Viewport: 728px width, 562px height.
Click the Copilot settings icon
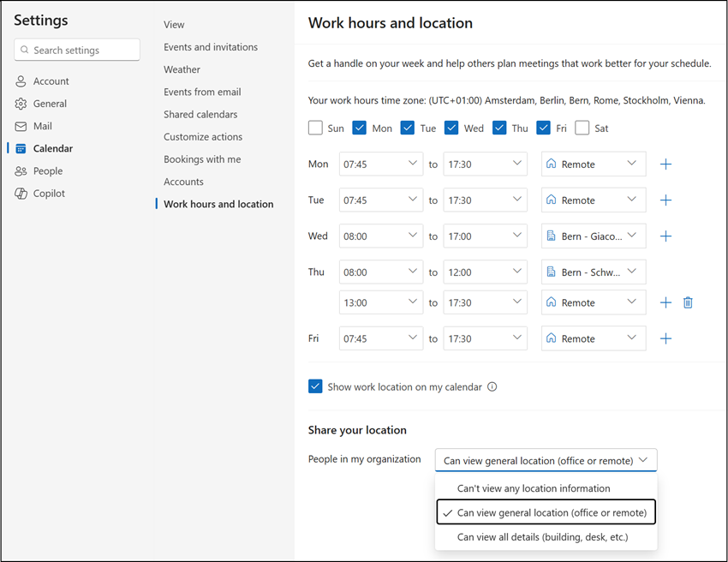pos(19,193)
